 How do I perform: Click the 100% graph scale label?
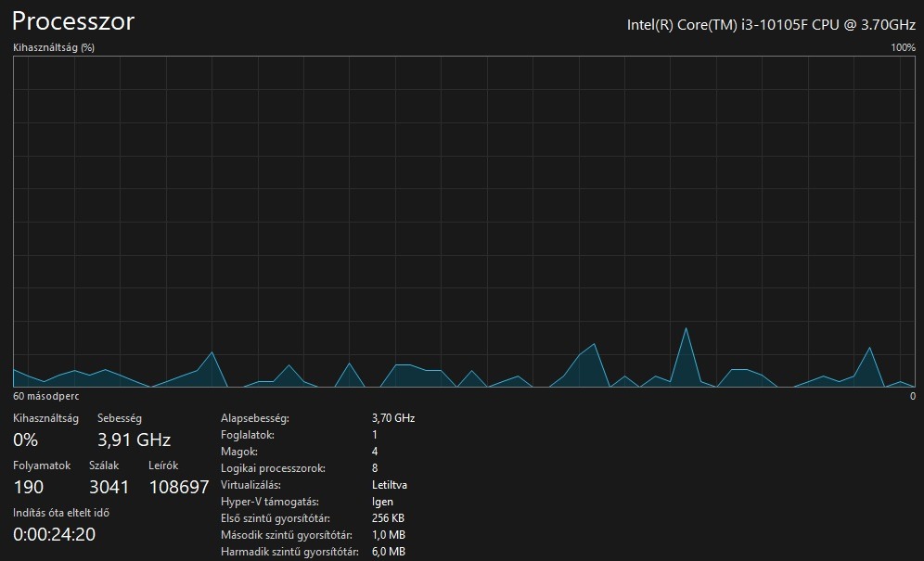tap(903, 47)
